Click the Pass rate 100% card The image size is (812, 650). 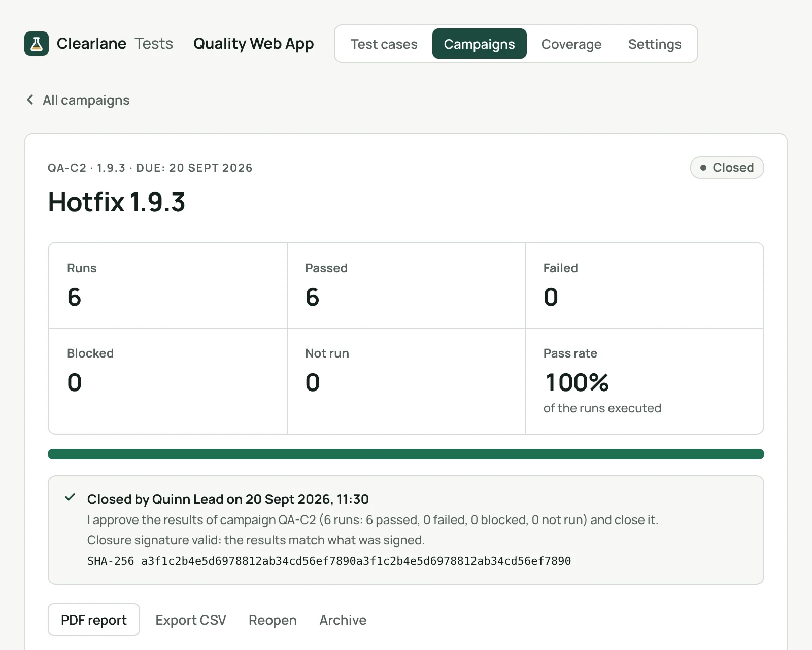pyautogui.click(x=645, y=381)
